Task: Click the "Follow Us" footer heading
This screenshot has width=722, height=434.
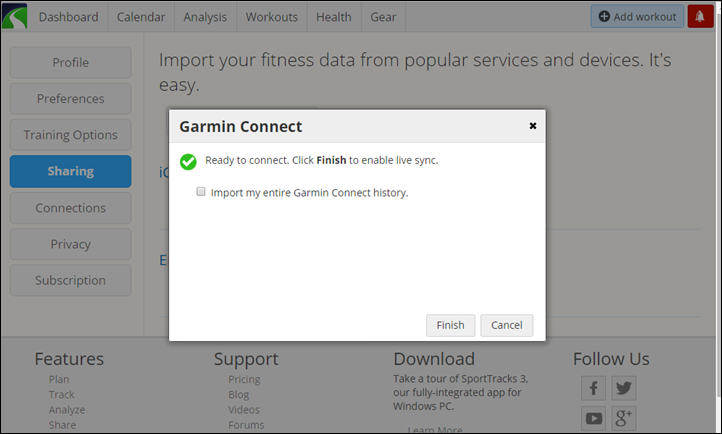Action: (611, 359)
